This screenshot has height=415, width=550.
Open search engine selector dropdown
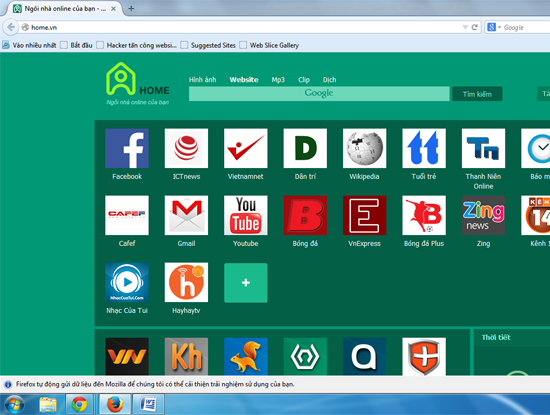point(494,27)
